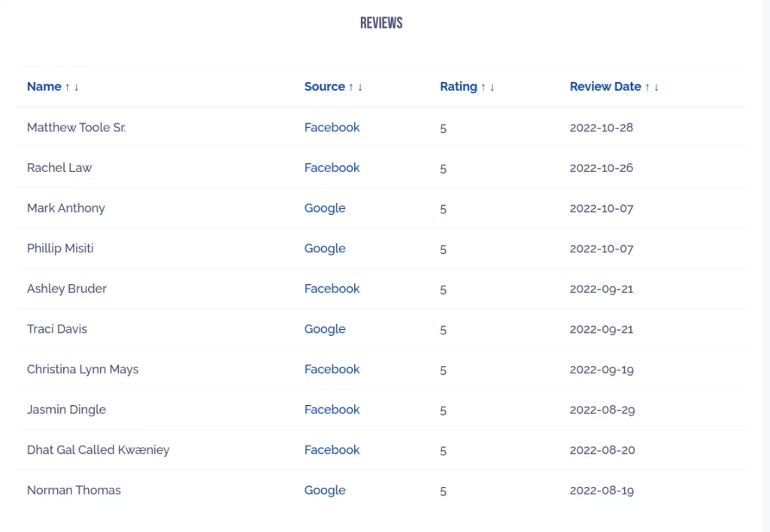Open Google link for Norman Thomas
The image size is (770, 532).
[325, 490]
